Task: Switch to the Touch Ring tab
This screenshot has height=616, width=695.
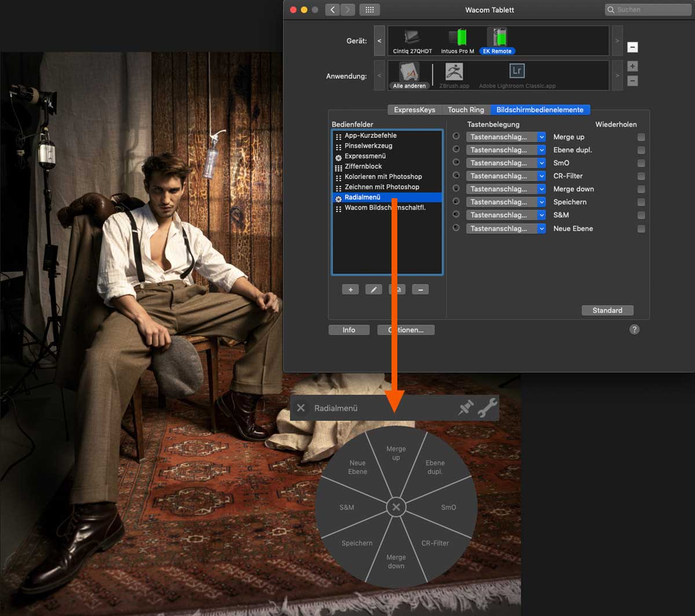Action: click(466, 110)
